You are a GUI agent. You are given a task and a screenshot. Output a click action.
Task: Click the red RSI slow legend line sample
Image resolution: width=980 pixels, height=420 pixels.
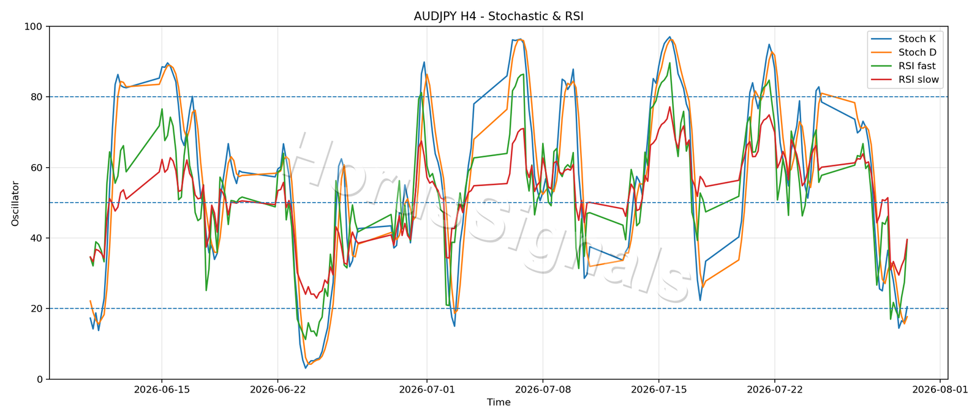point(881,80)
